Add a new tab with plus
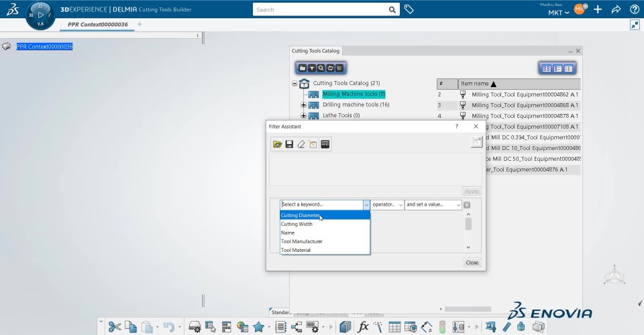Viewport: 644px width, 335px height. (x=140, y=24)
